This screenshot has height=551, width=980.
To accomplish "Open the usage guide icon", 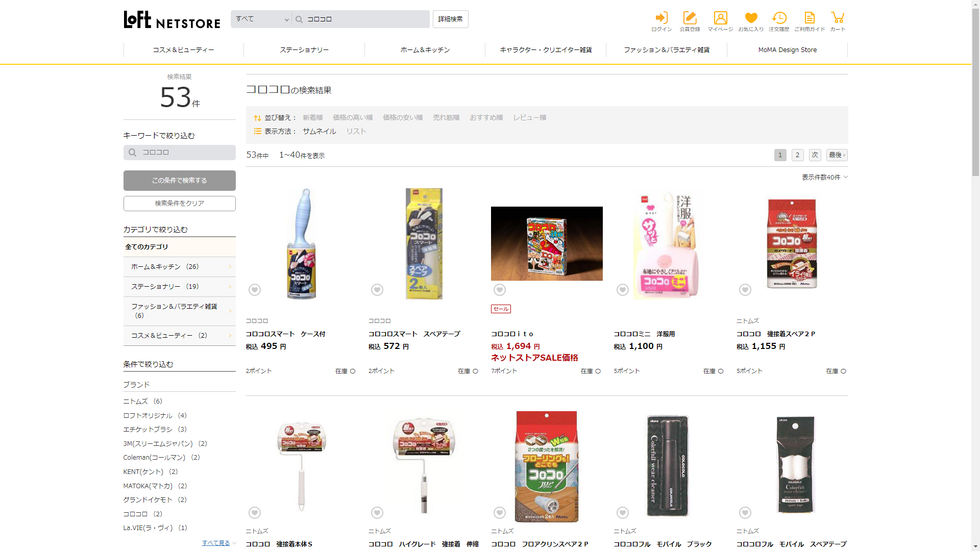I will (x=810, y=21).
